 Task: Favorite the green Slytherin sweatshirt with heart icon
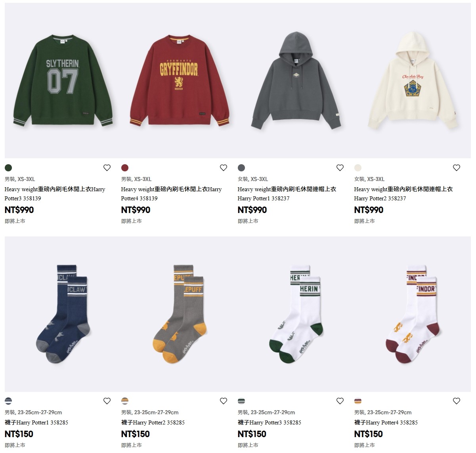click(x=107, y=168)
